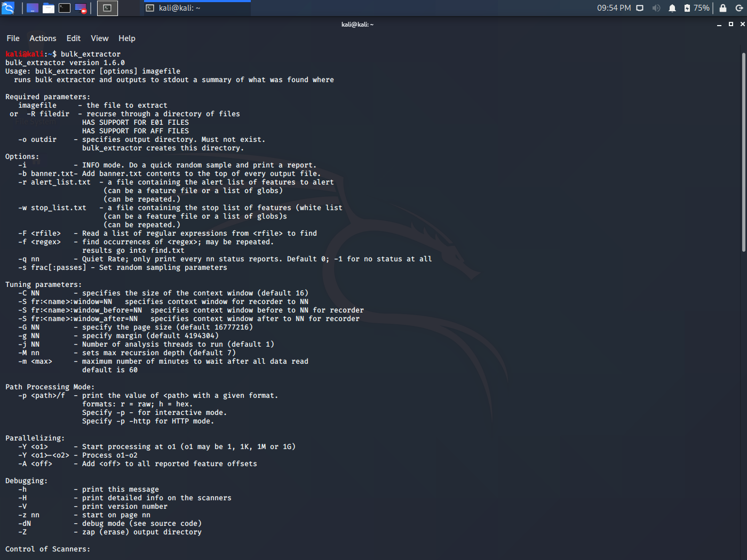Click the show desktop panel icon
The width and height of the screenshot is (747, 560).
coord(33,8)
